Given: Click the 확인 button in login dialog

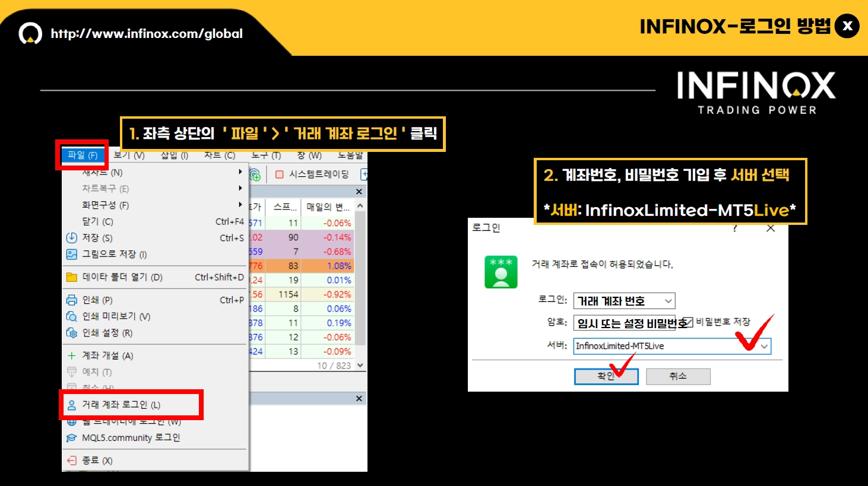Looking at the screenshot, I should click(606, 376).
